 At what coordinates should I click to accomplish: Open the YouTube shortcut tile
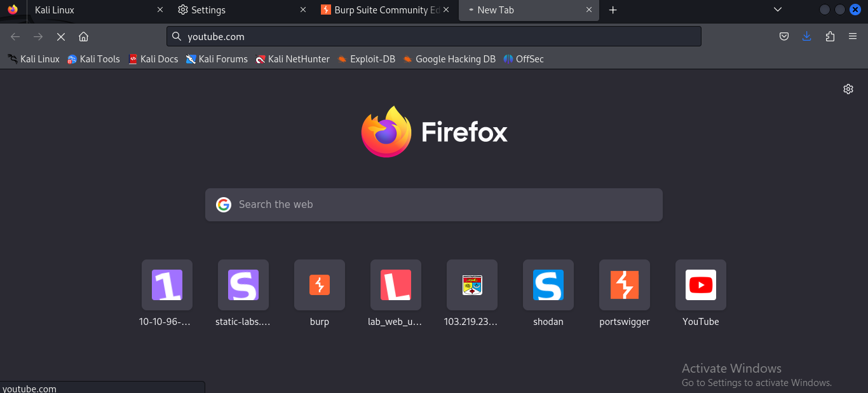coord(701,285)
